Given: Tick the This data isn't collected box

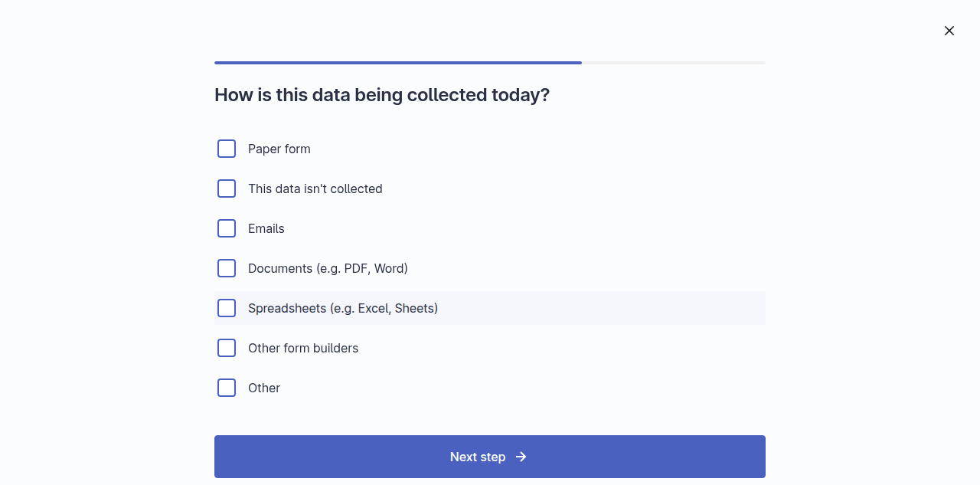Looking at the screenshot, I should 227,188.
